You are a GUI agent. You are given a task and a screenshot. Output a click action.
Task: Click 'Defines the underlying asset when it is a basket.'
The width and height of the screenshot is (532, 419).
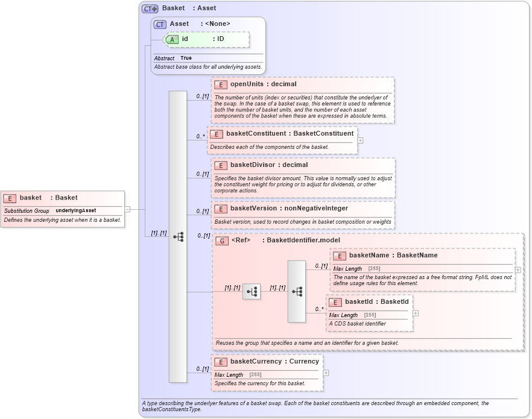(63, 219)
